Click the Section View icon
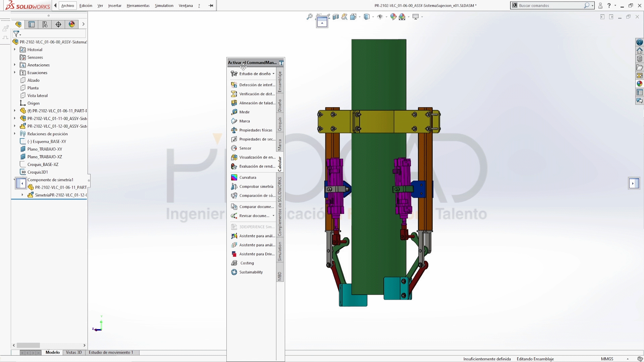Screen dimensions: 644x362 tap(336, 17)
